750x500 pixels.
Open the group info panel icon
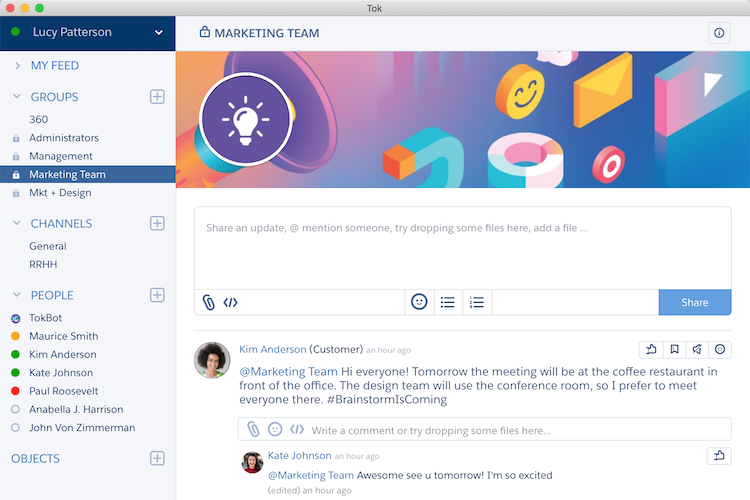coord(718,33)
